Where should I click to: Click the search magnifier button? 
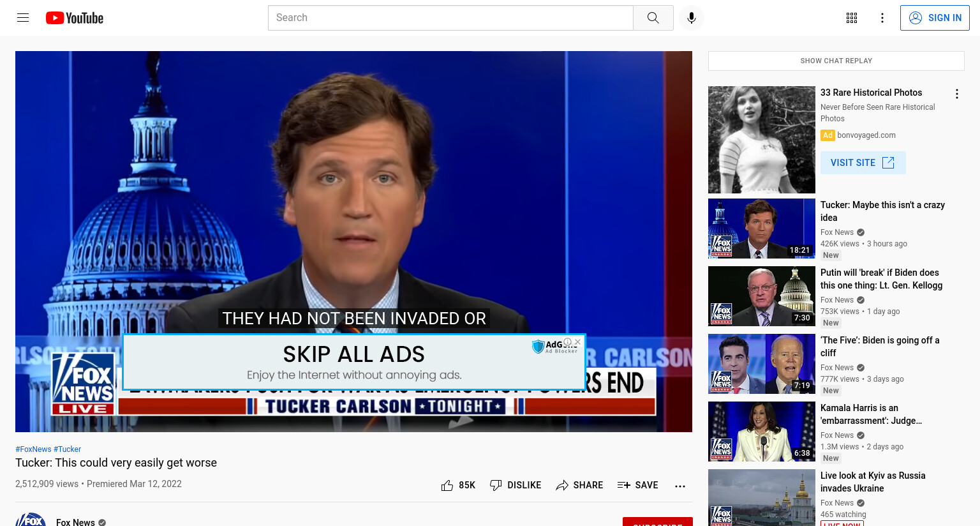click(653, 18)
